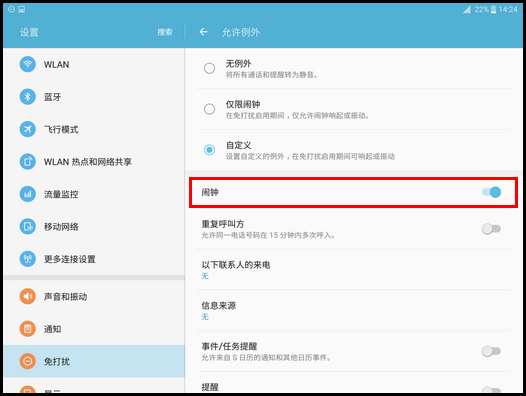Tap the 允许例外 page title

click(x=241, y=32)
